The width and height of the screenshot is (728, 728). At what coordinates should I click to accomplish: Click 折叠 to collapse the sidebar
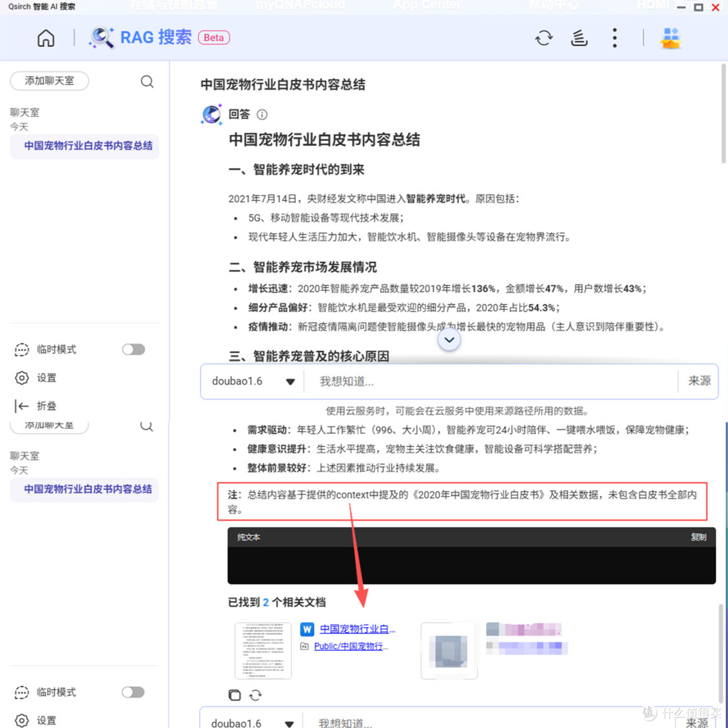click(47, 406)
